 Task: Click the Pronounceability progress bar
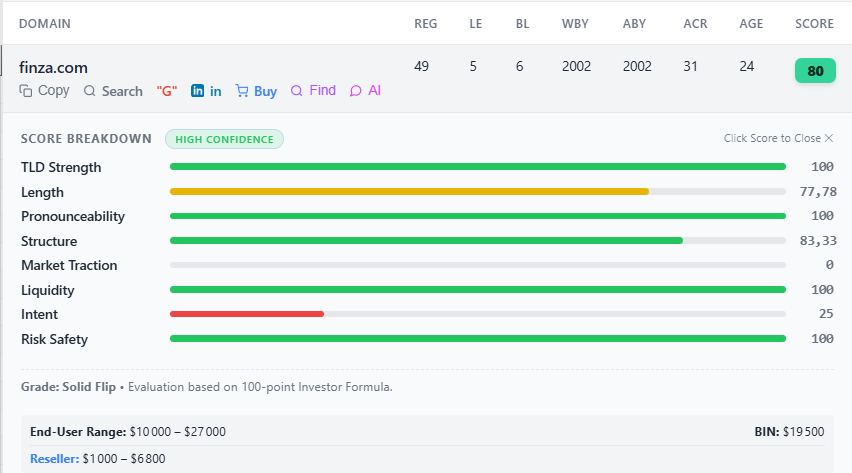[x=478, y=216]
